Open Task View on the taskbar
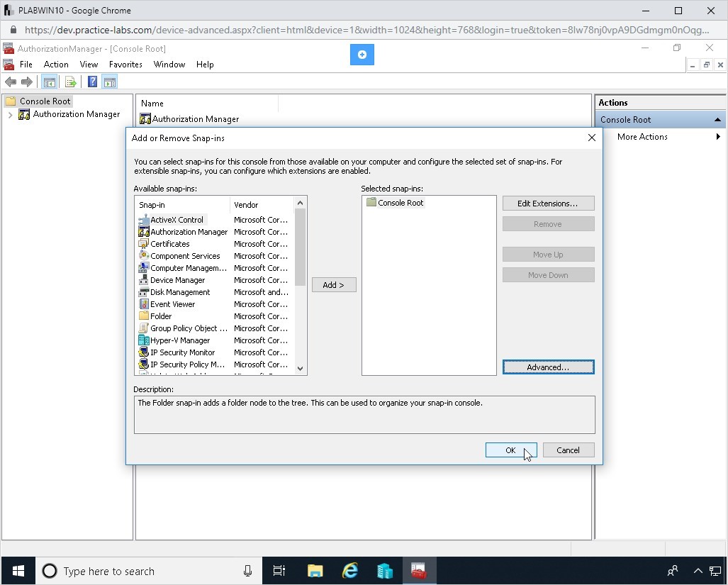 pyautogui.click(x=279, y=571)
